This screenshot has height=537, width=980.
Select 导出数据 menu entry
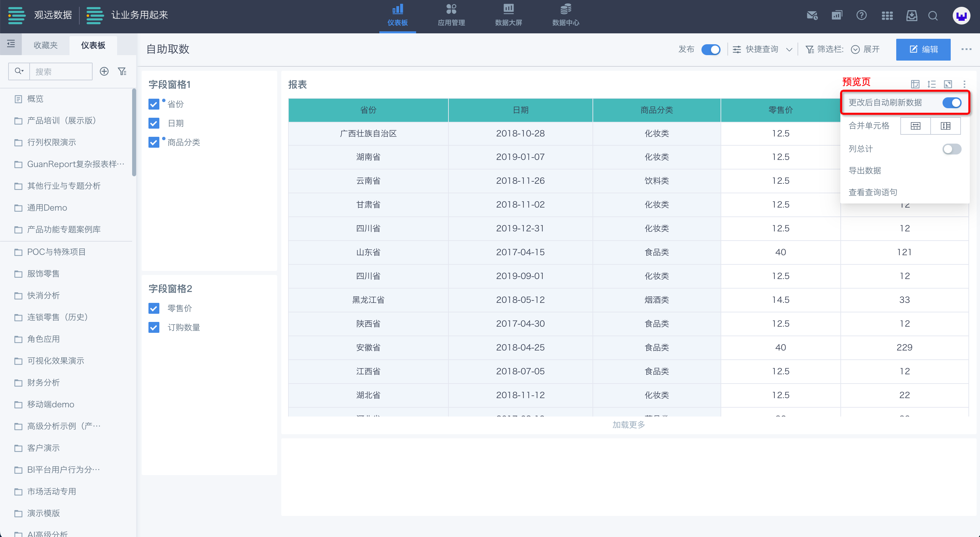point(865,170)
